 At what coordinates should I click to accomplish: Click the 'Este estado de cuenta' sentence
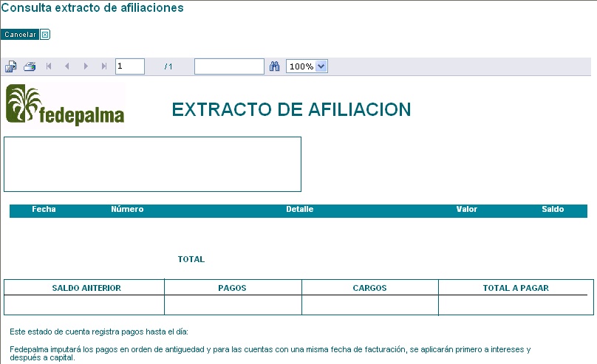click(99, 332)
